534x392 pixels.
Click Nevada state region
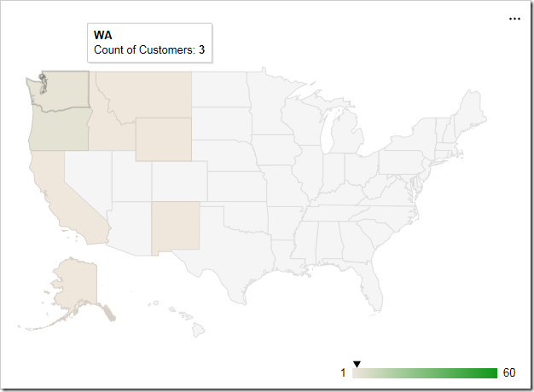89,179
